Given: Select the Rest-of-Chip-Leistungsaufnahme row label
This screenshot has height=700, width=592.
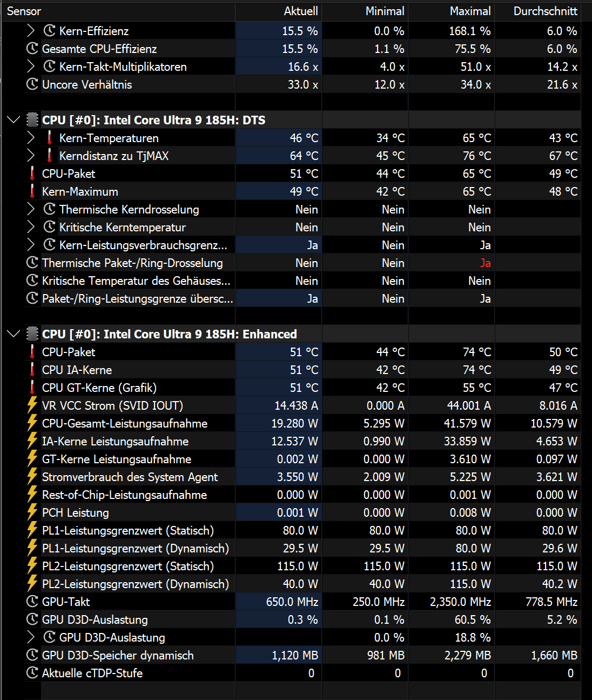Looking at the screenshot, I should (x=124, y=495).
